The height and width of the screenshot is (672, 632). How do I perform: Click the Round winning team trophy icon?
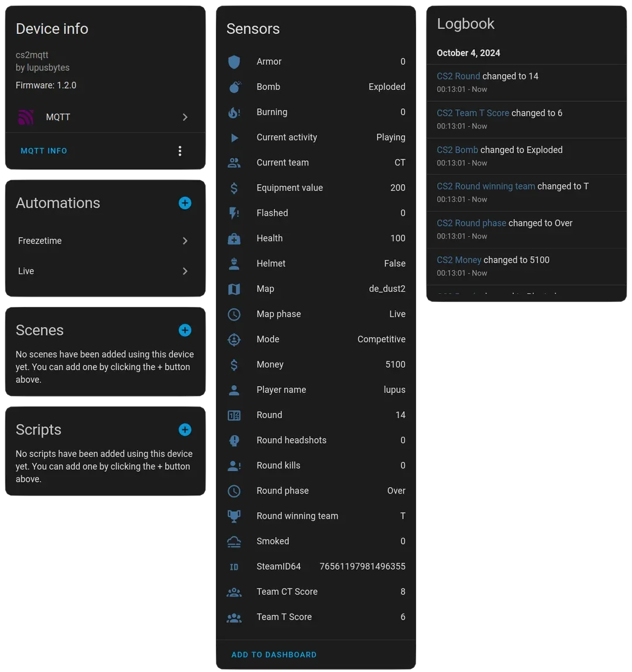[x=234, y=516]
